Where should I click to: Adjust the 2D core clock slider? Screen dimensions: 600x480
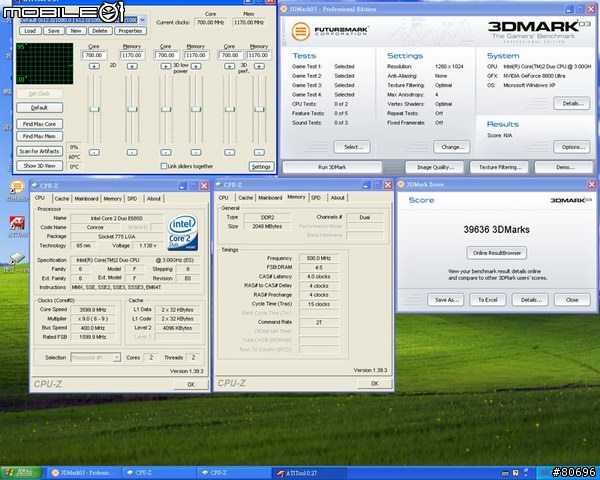(94, 109)
